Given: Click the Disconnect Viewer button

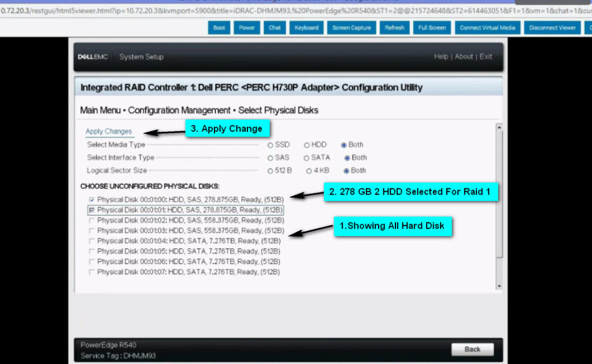Looking at the screenshot, I should 552,28.
